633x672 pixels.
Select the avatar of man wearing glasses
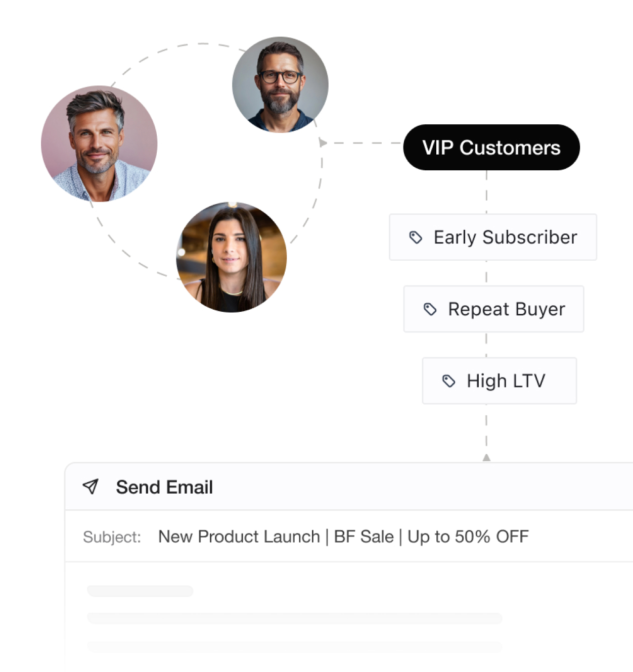[280, 84]
